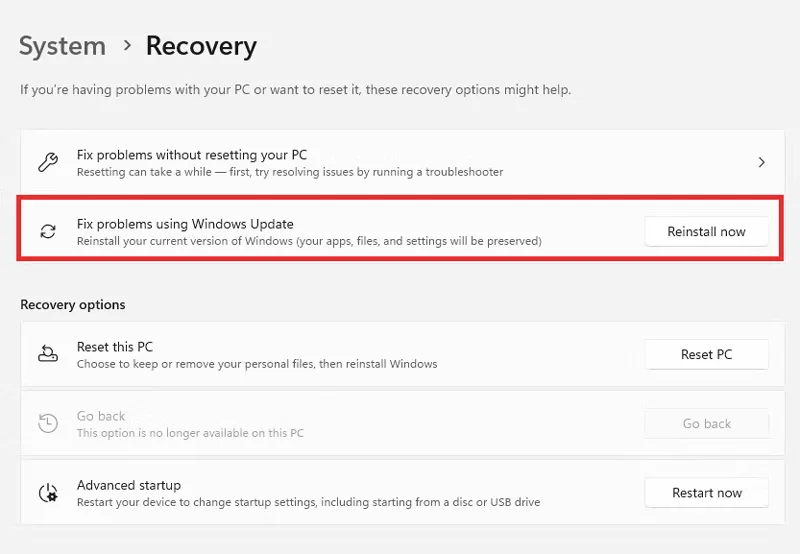
Task: Click the Advanced startup power gear icon
Action: [x=48, y=493]
